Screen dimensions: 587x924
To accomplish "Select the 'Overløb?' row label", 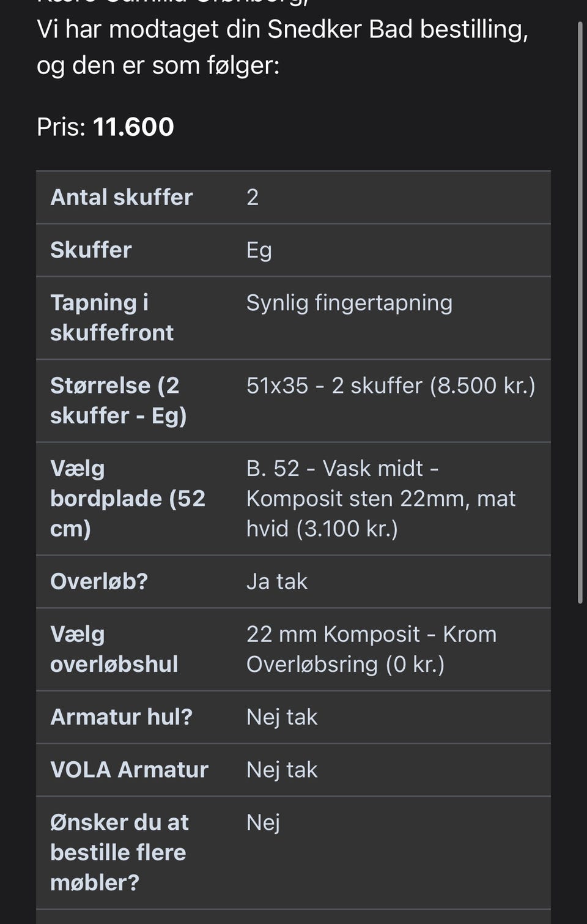I will 99,581.
